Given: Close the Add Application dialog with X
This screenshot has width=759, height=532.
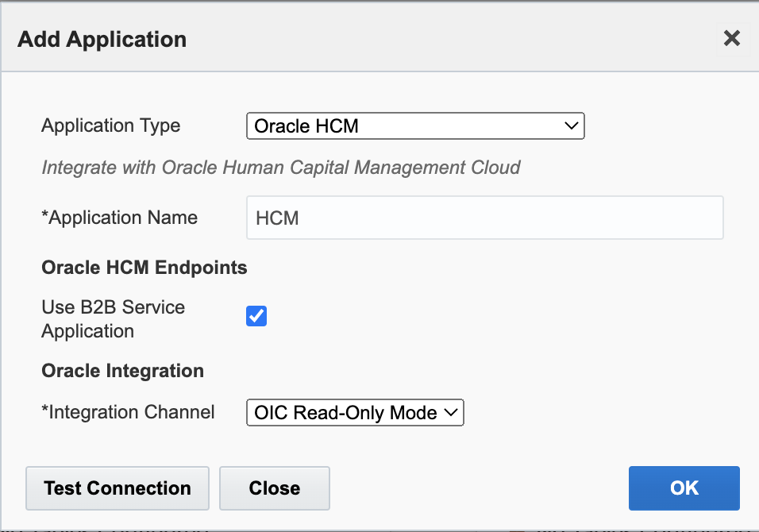Looking at the screenshot, I should pos(731,38).
